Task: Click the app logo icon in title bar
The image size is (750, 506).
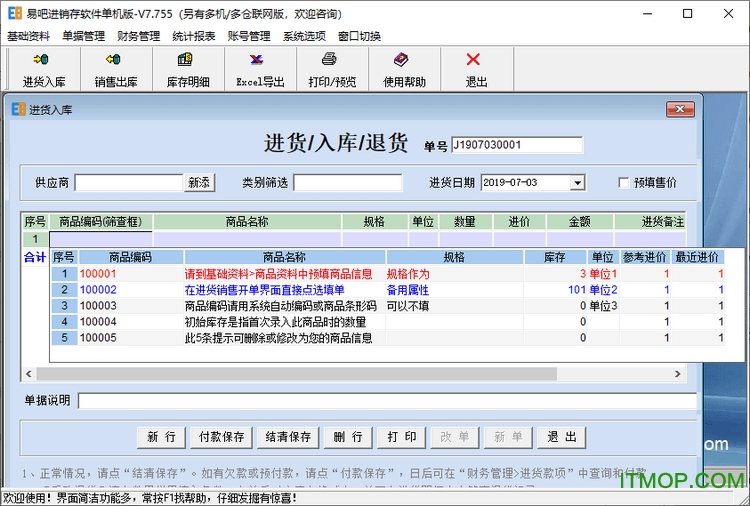Action: pyautogui.click(x=15, y=13)
